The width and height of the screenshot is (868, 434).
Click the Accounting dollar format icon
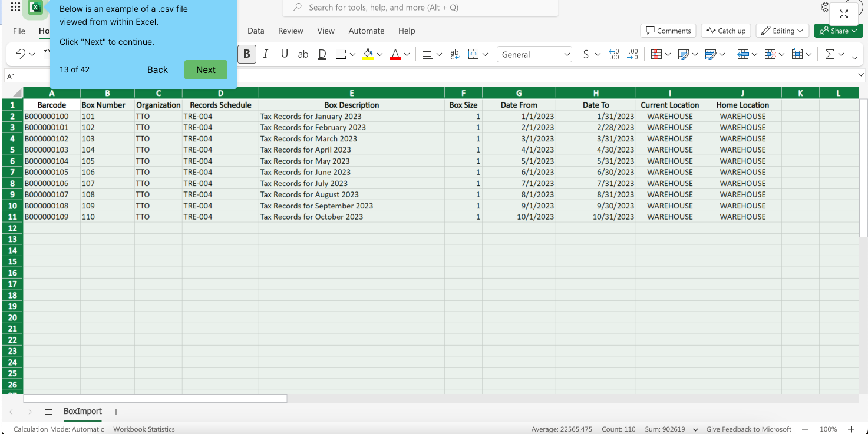(586, 54)
